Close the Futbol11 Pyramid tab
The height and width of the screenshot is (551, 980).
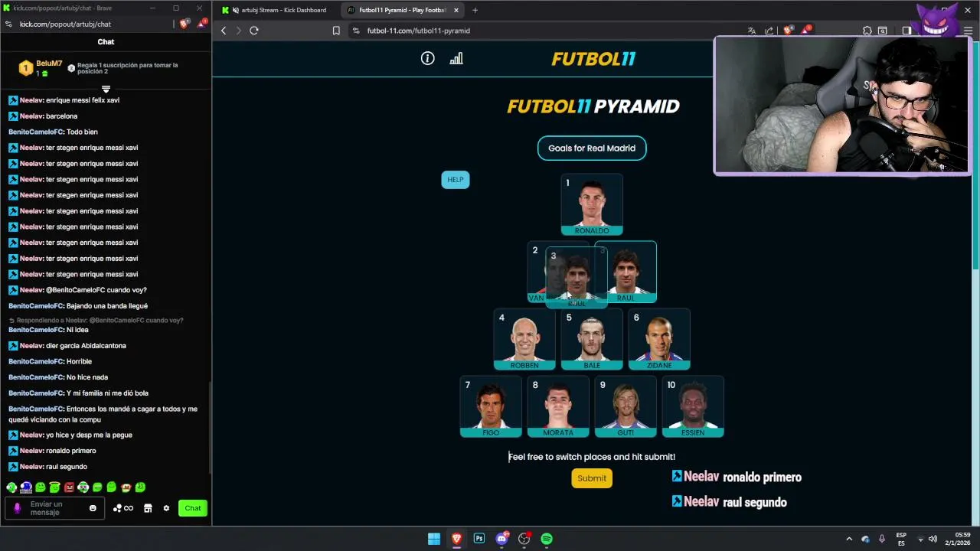pyautogui.click(x=456, y=10)
